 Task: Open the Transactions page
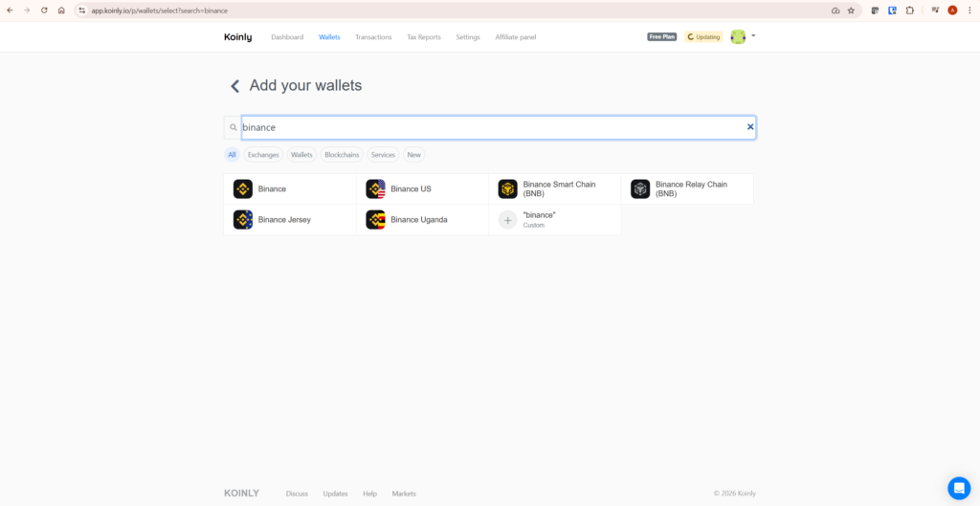pos(374,37)
